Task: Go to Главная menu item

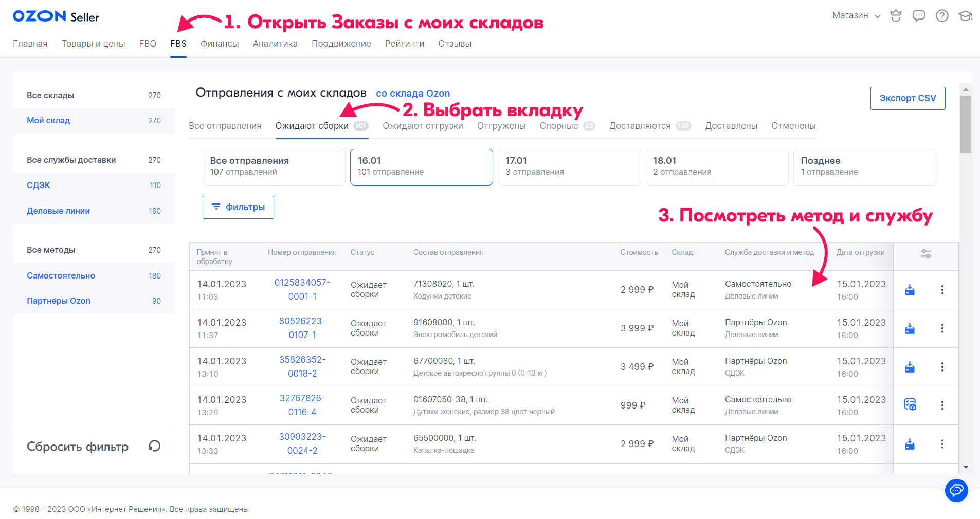Action: coord(30,44)
